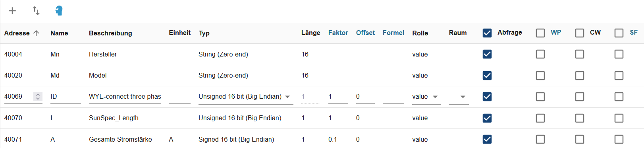Screen dimensions: 644x148
Task: Tick SF header checkbox
Action: tap(619, 33)
